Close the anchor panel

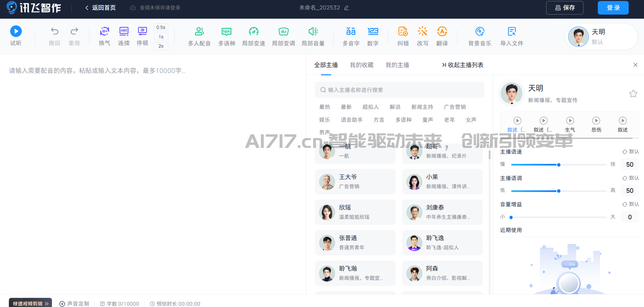[635, 65]
